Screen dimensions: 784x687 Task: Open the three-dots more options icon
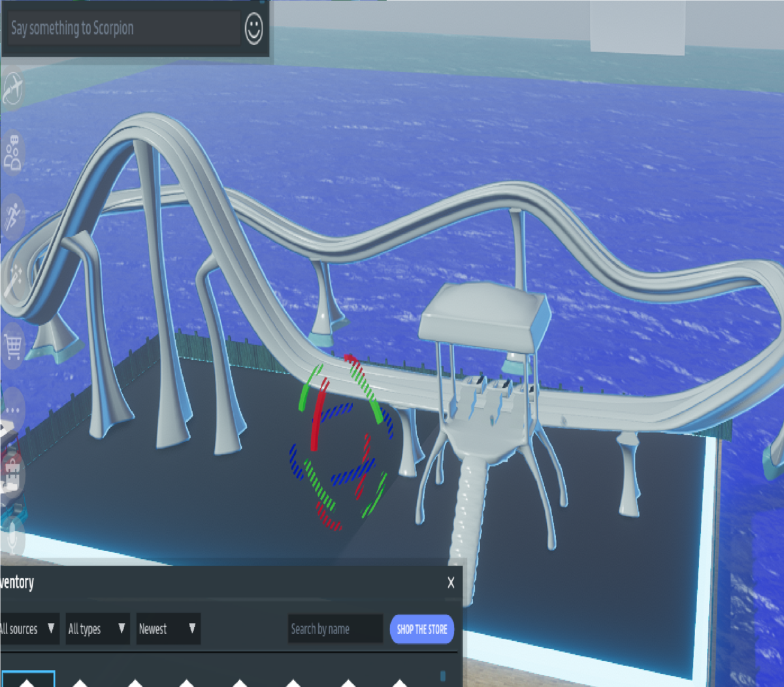[12, 410]
